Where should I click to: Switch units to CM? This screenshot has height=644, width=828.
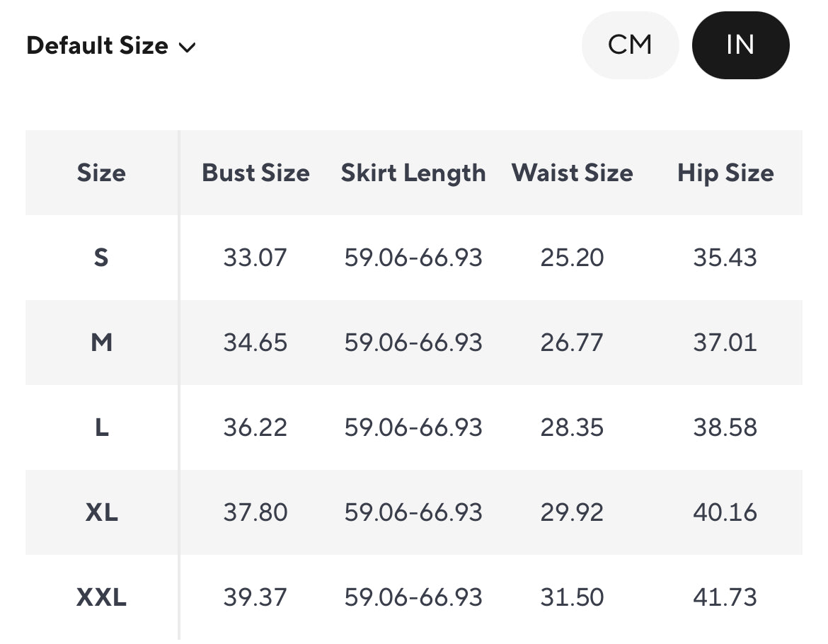pyautogui.click(x=630, y=45)
